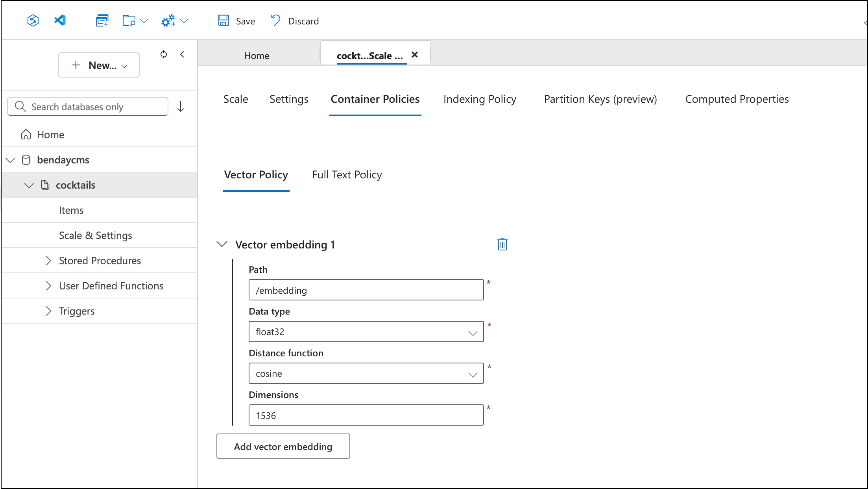Screen dimensions: 868x489
Task: Open the Indexing Policy tab
Action: coord(480,99)
